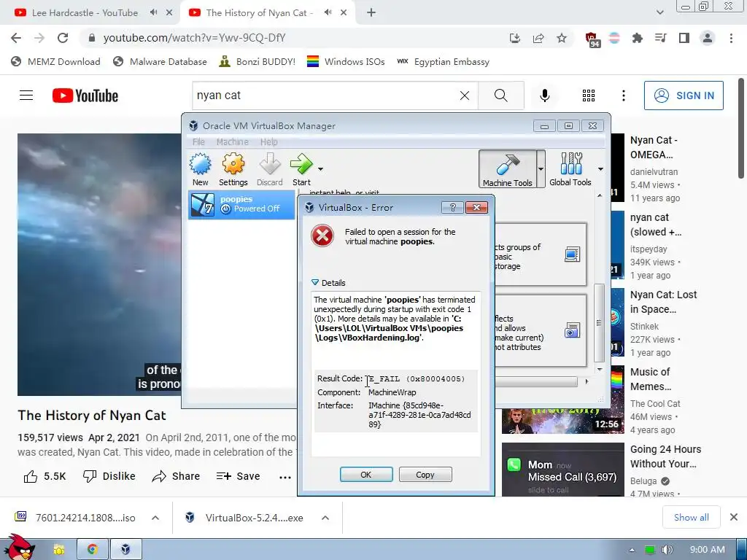The image size is (747, 560).
Task: Reload the page
Action: click(x=63, y=38)
